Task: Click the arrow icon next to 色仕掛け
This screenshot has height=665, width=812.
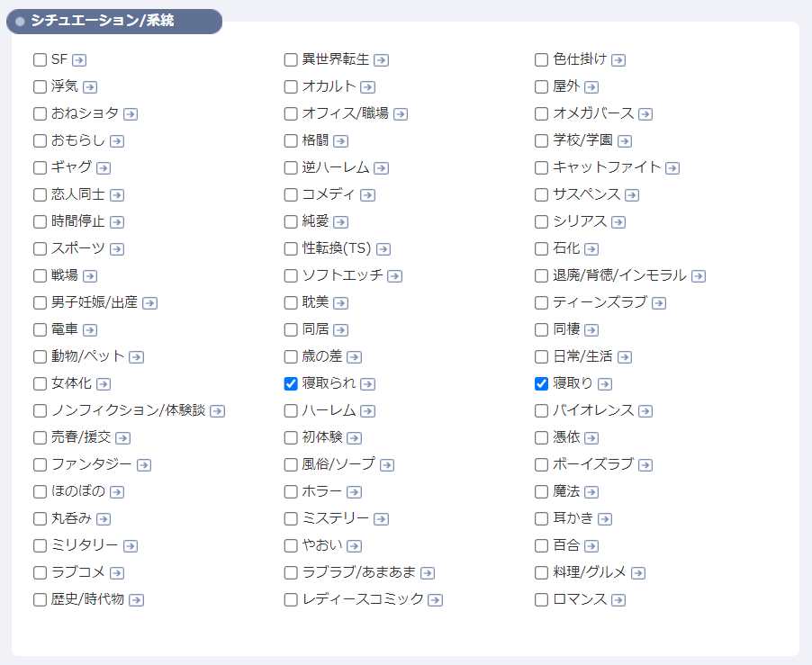Action: [x=618, y=60]
